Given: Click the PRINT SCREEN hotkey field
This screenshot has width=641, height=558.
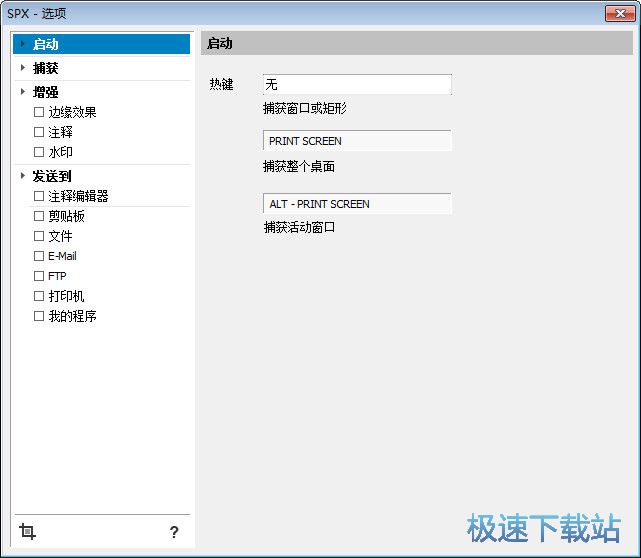Looking at the screenshot, I should 357,141.
